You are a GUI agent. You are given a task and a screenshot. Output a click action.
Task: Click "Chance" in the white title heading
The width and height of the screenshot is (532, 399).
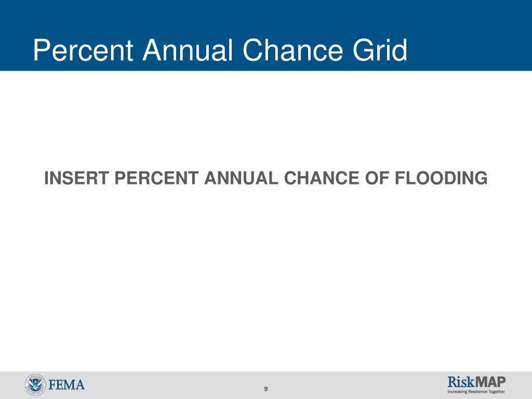pos(293,50)
